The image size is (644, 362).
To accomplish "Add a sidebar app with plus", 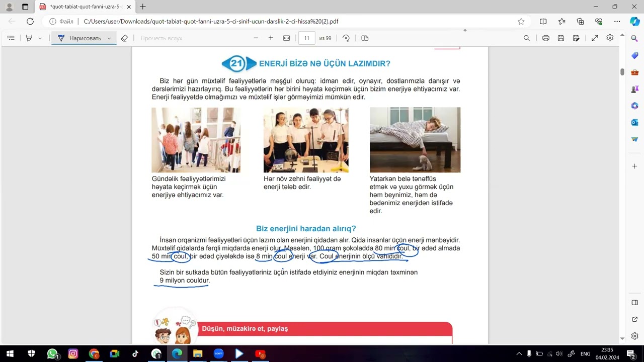I will [634, 166].
